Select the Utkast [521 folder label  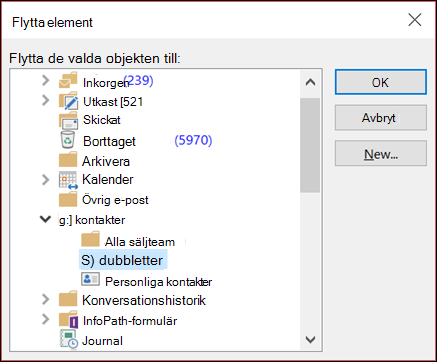(x=113, y=102)
